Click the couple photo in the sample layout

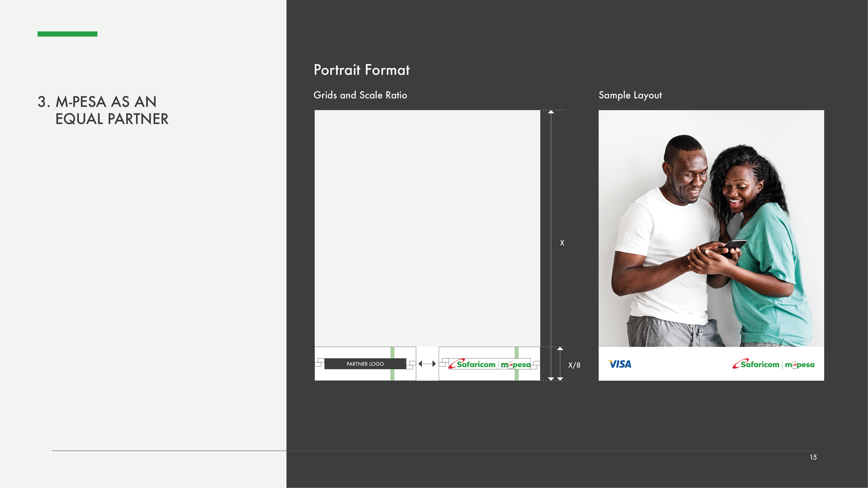[711, 228]
